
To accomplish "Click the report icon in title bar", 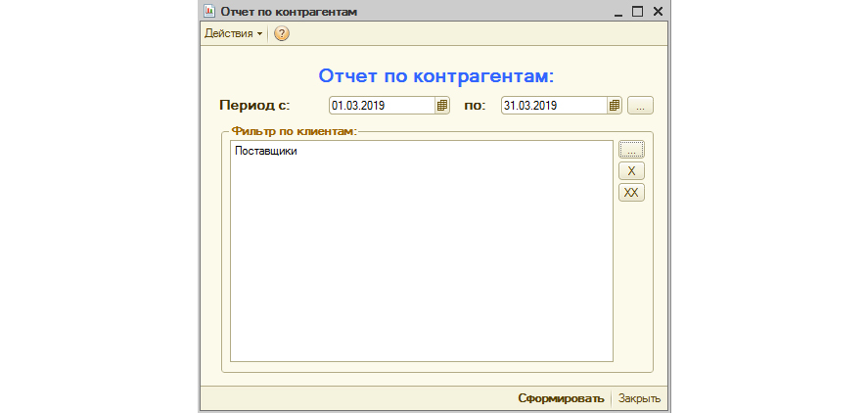I will click(x=209, y=12).
